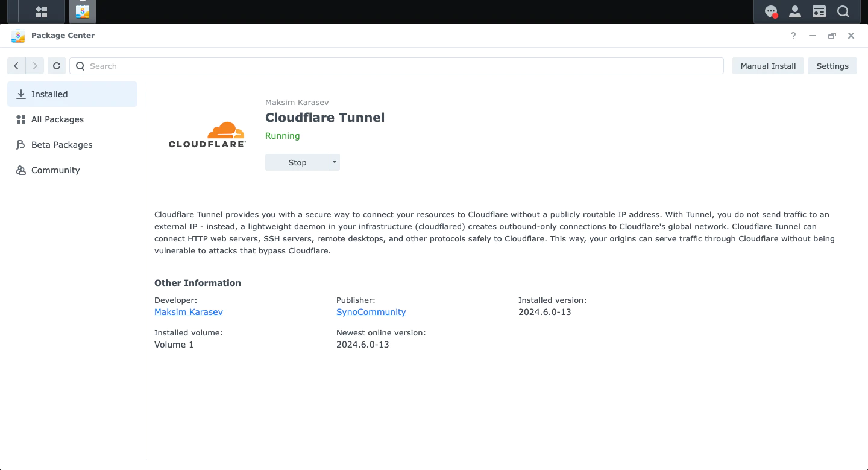Open the user account options icon

pyautogui.click(x=795, y=11)
